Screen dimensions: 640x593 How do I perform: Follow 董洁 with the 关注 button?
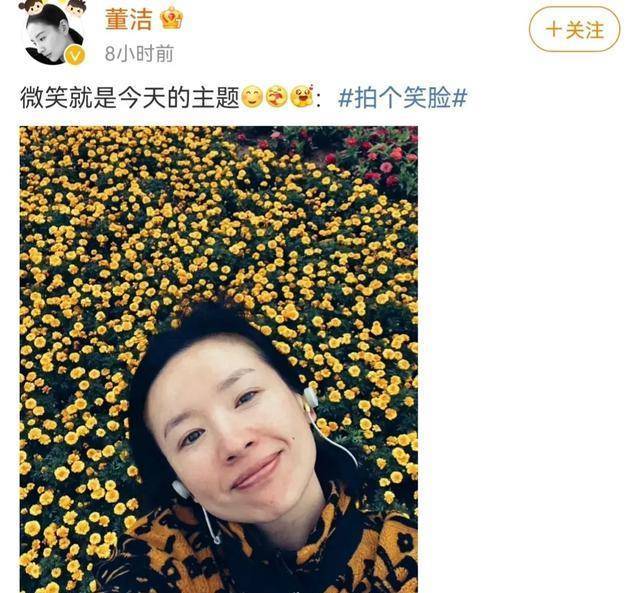point(574,29)
